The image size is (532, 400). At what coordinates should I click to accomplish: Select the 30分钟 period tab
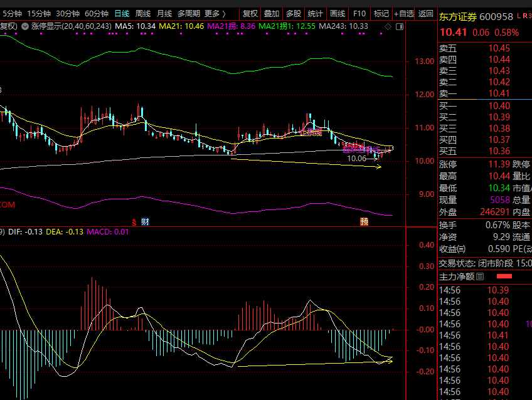coord(68,14)
